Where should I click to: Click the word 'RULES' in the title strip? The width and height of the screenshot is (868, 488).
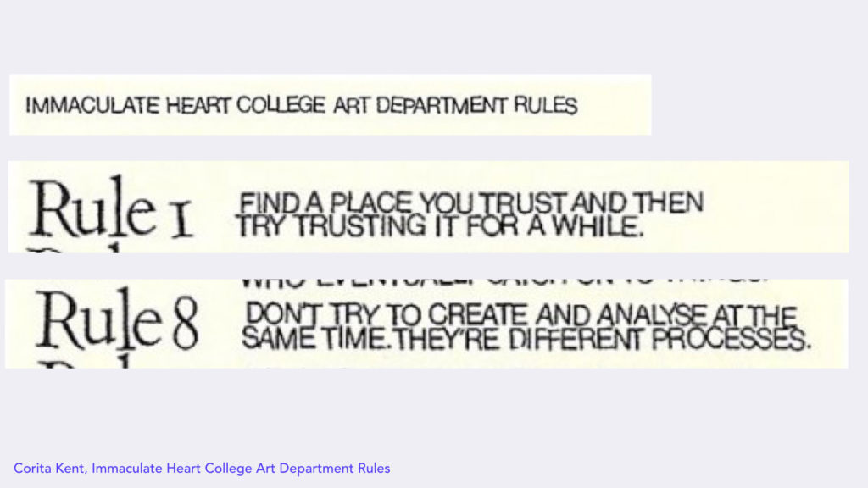point(545,105)
